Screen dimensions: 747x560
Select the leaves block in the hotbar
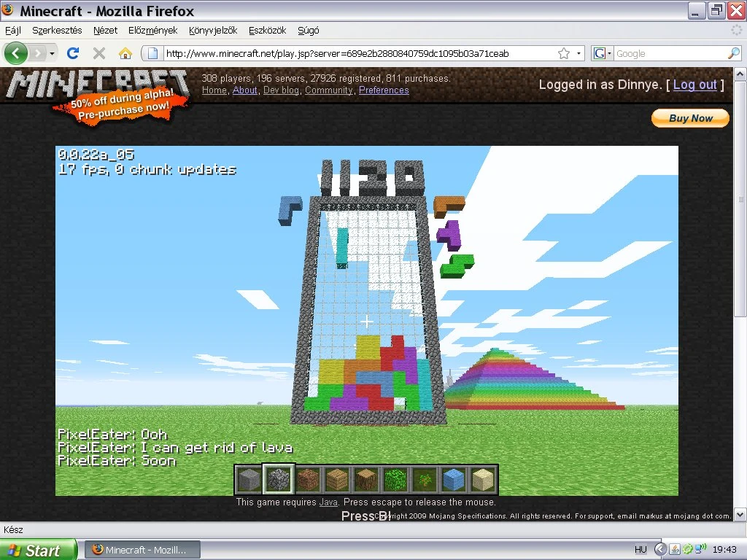395,479
